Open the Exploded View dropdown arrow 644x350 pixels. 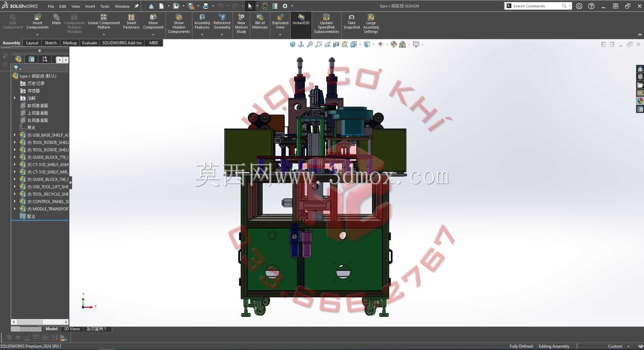point(280,35)
